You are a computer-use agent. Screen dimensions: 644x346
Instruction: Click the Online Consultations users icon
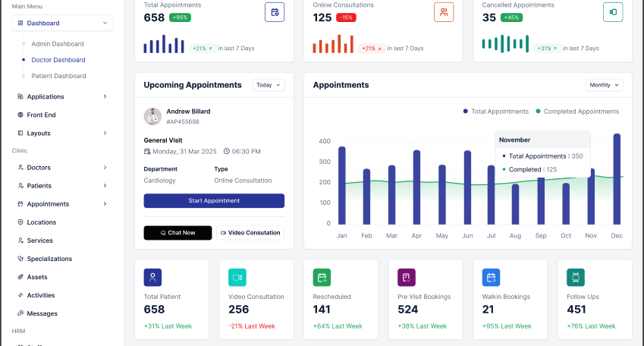point(444,12)
